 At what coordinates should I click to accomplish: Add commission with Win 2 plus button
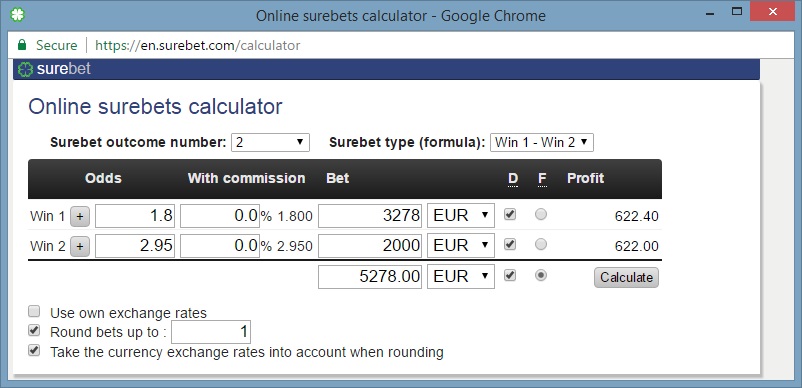(79, 247)
